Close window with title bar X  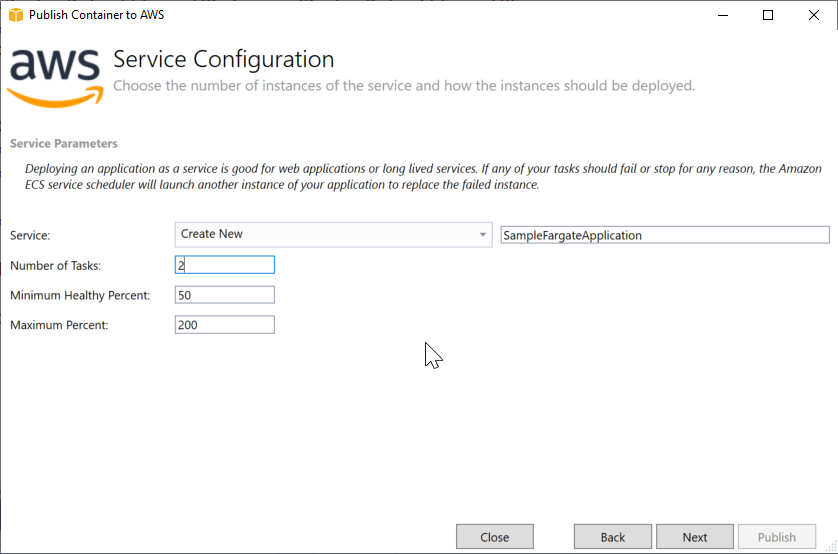813,15
